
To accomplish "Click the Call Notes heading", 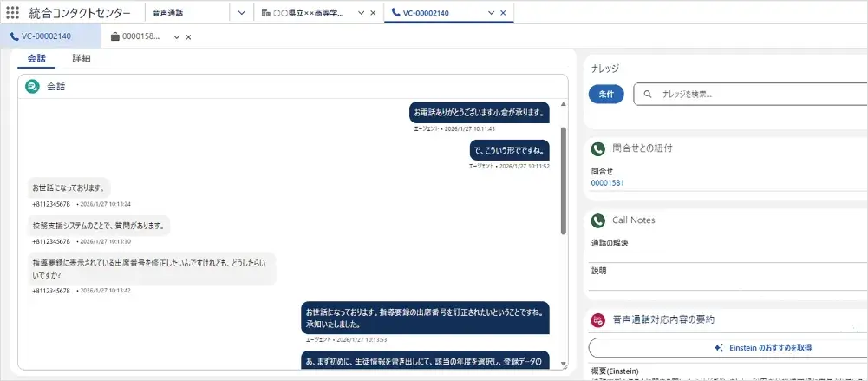I will click(x=634, y=220).
